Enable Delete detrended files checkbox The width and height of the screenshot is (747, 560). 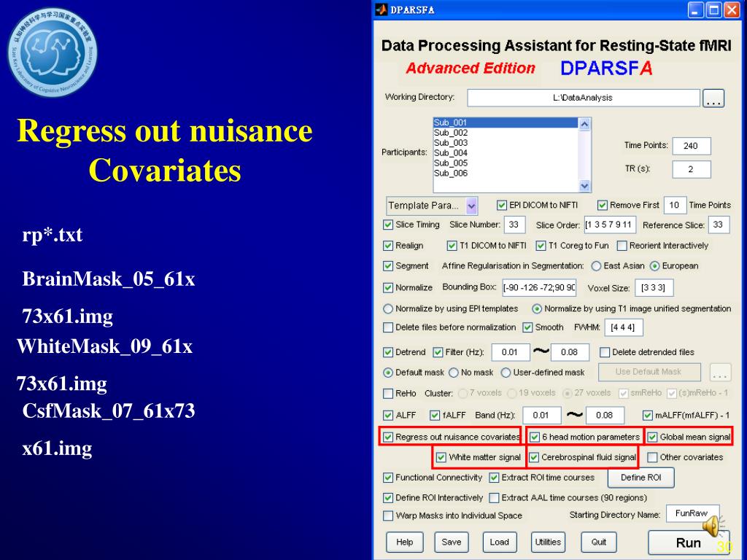pyautogui.click(x=605, y=352)
